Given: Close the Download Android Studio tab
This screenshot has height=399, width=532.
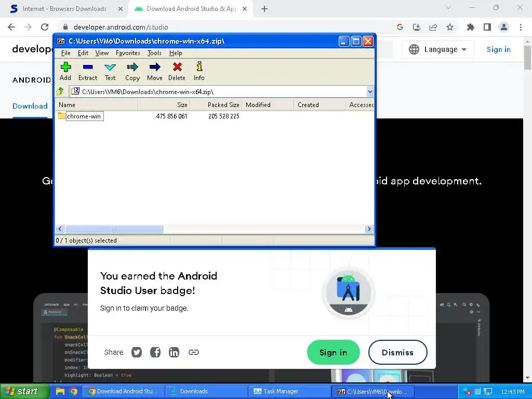Looking at the screenshot, I should 245,9.
